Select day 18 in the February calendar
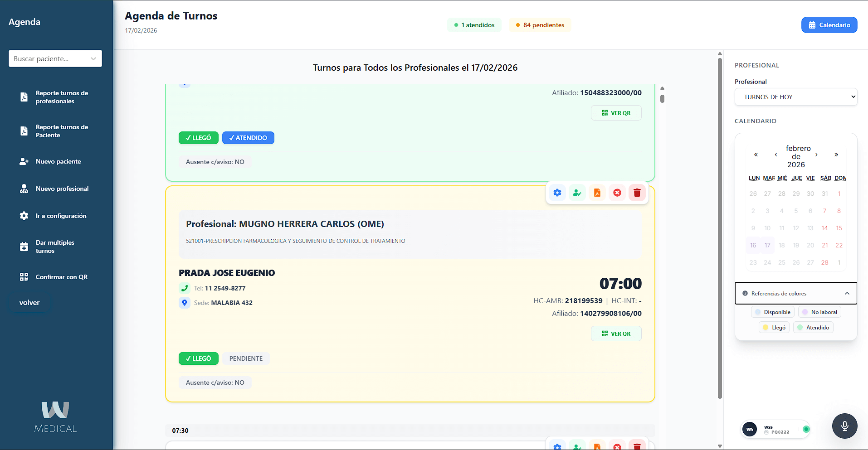Image resolution: width=868 pixels, height=450 pixels. (x=781, y=245)
